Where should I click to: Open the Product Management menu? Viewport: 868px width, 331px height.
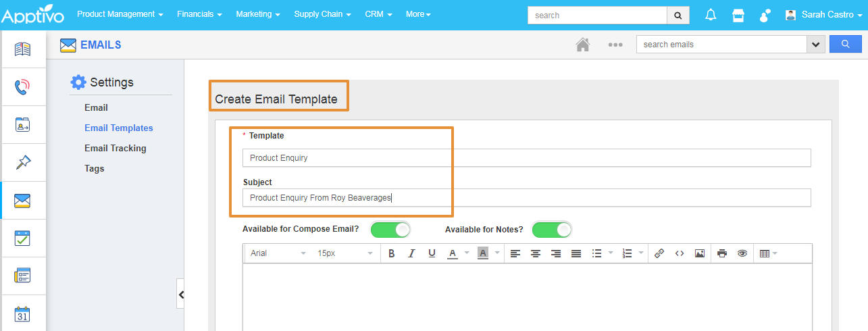click(x=120, y=14)
